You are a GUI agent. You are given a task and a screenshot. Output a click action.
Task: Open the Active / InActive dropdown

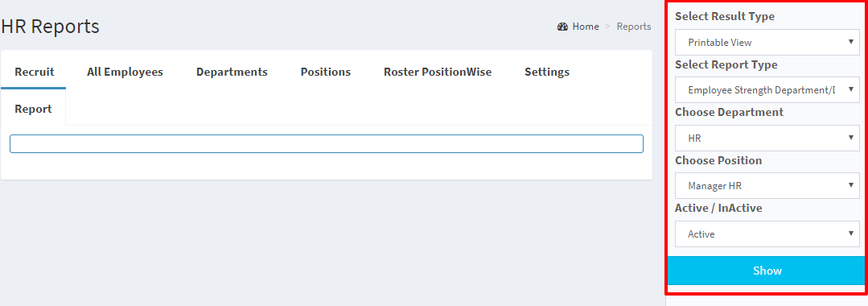767,234
